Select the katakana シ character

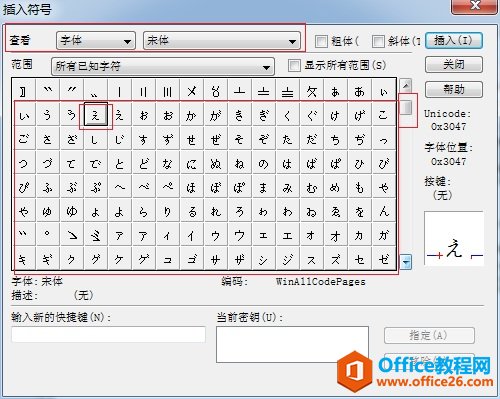(x=263, y=258)
